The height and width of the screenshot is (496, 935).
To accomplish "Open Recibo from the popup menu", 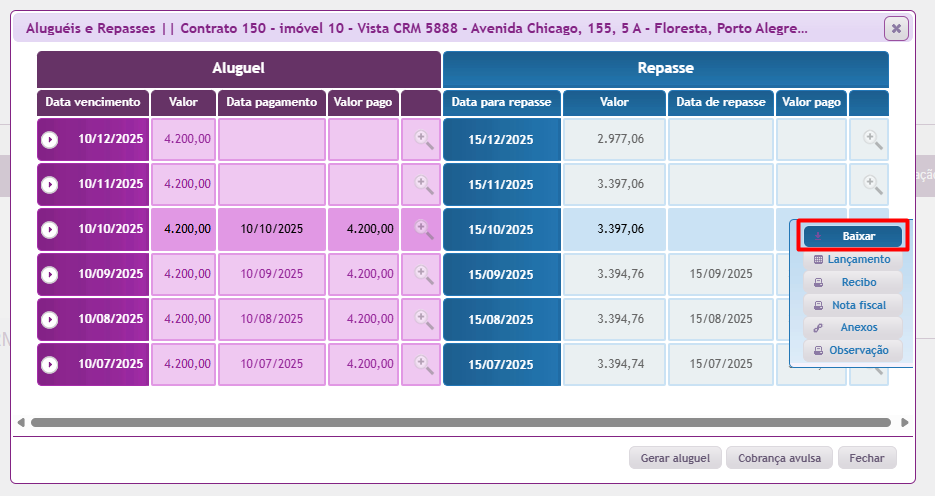I will coord(852,282).
